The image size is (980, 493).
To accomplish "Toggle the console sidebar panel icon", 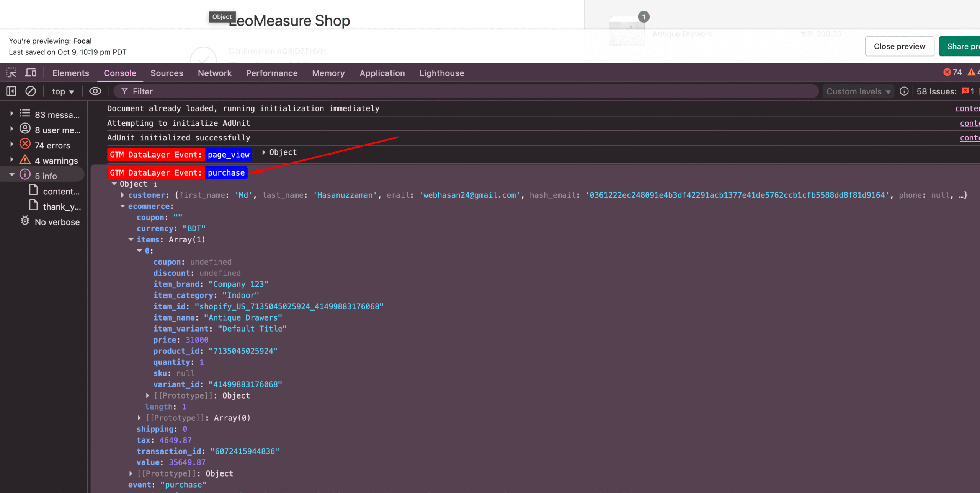I will (x=11, y=91).
